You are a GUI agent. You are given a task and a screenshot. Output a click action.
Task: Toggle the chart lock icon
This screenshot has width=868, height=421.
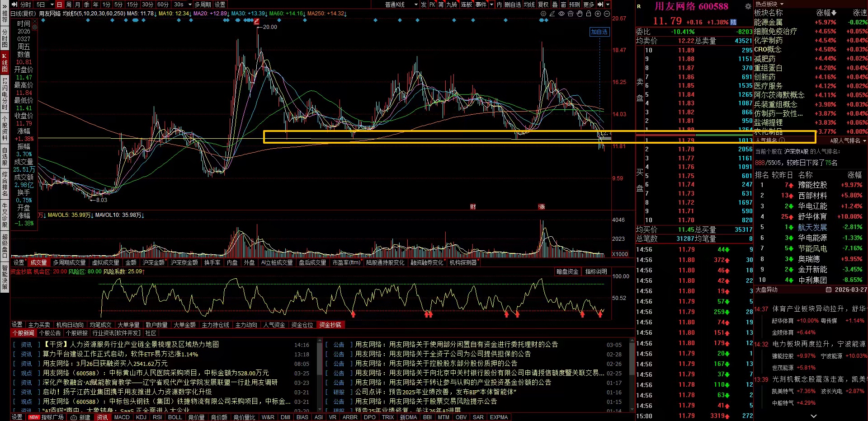click(589, 14)
